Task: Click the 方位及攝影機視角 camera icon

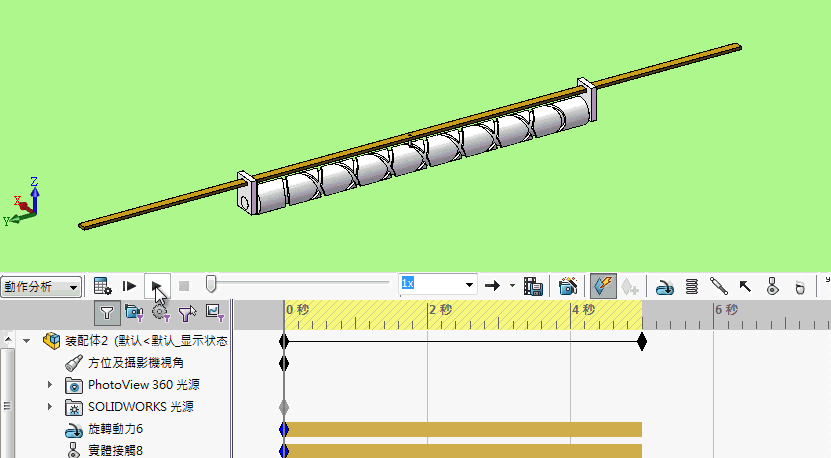Action: (x=74, y=363)
